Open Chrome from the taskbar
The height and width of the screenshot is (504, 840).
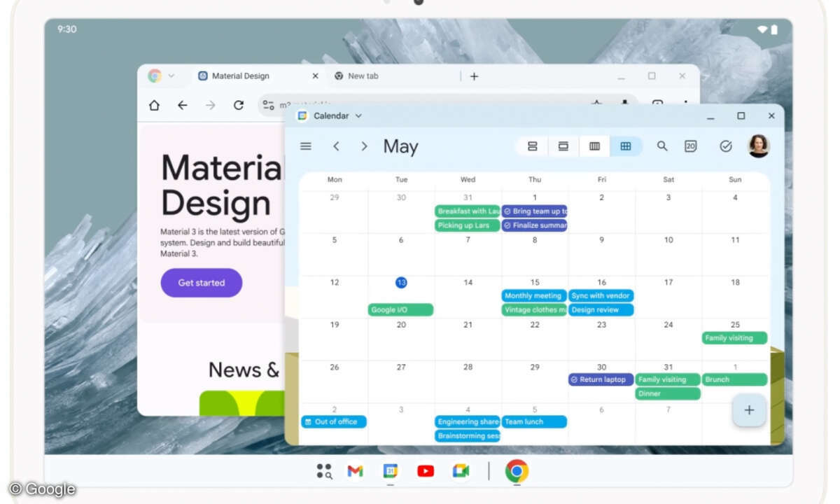[x=517, y=471]
